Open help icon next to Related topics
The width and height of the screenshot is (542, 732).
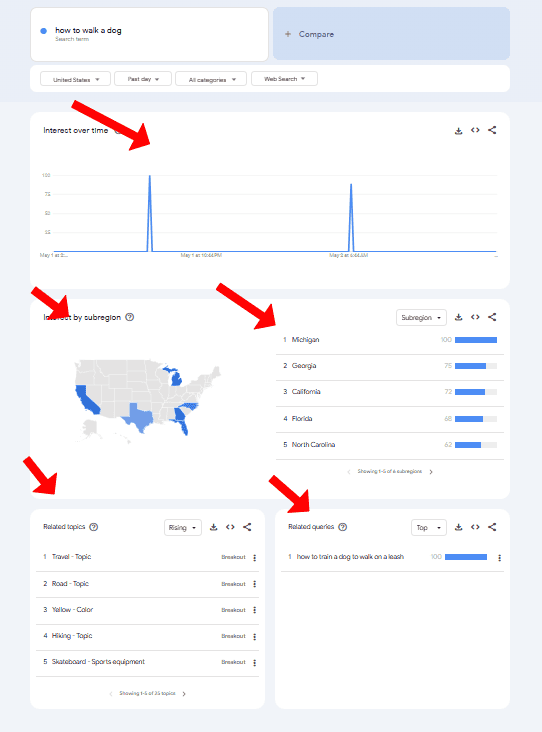point(94,527)
